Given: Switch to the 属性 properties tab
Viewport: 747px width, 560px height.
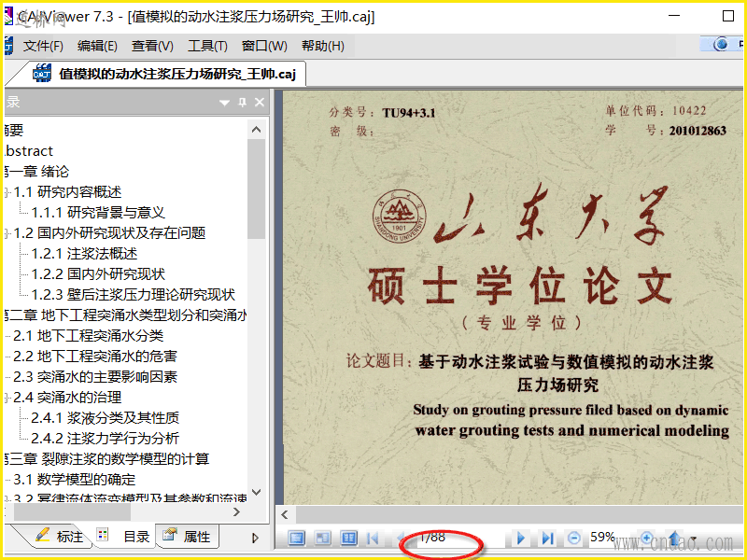Looking at the screenshot, I should point(187,537).
